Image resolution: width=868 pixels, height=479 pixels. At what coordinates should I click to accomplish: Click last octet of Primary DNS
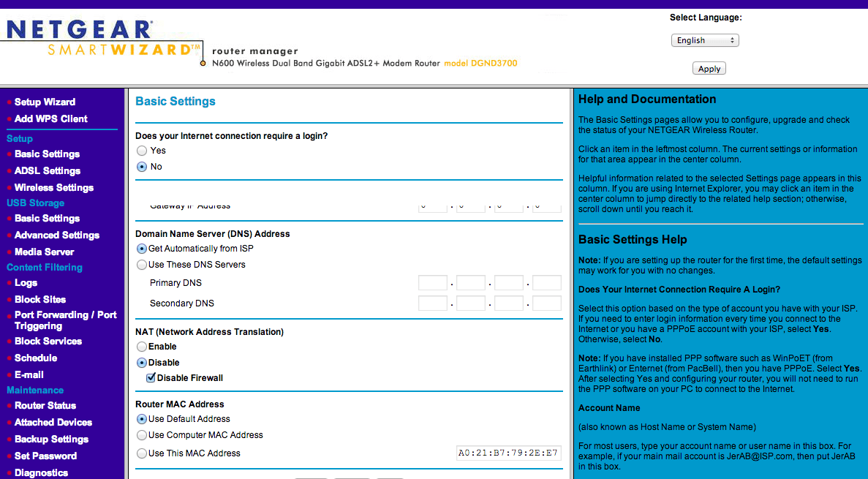[x=547, y=283]
